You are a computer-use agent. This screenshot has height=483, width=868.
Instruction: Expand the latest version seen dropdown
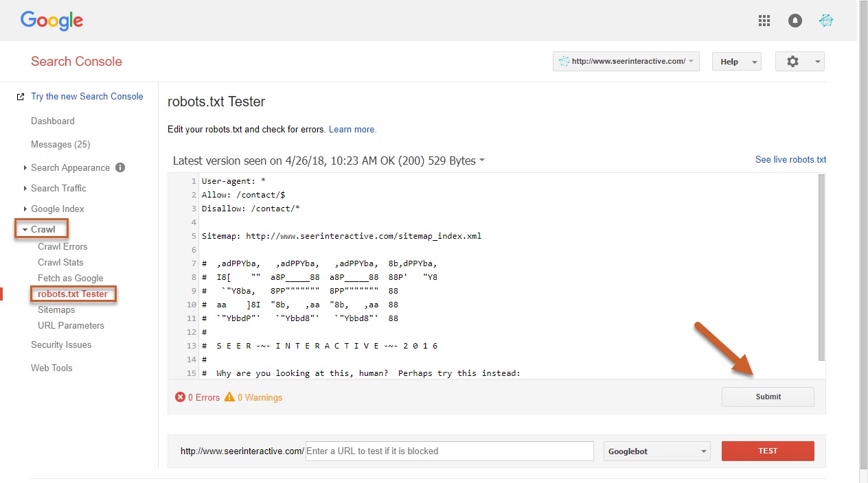(481, 161)
